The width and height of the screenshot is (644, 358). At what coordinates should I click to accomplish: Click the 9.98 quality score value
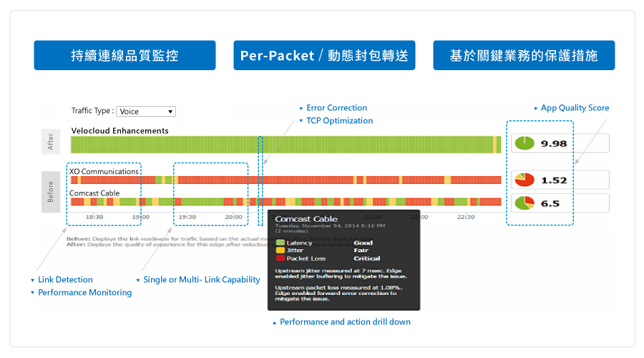(x=554, y=143)
